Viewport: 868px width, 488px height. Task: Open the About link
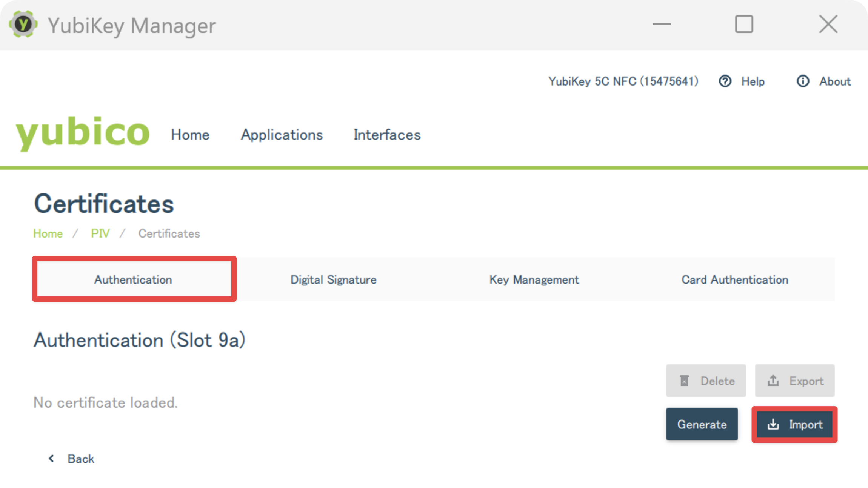(x=835, y=81)
